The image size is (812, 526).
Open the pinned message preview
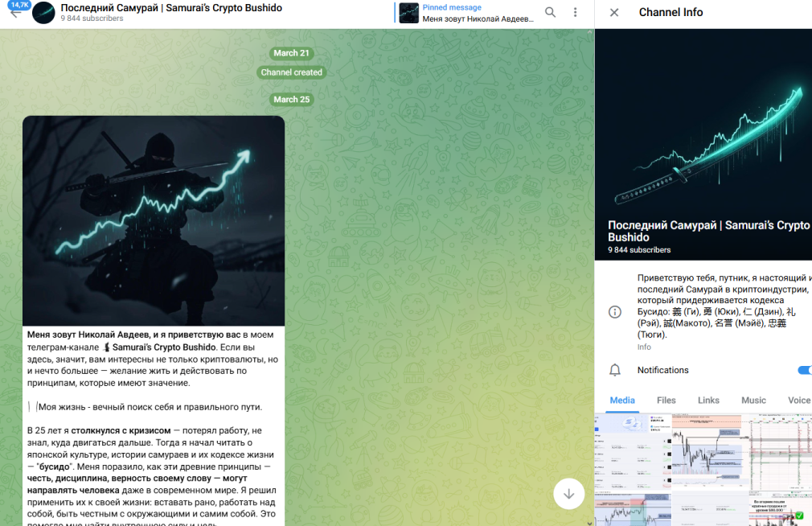coord(466,13)
